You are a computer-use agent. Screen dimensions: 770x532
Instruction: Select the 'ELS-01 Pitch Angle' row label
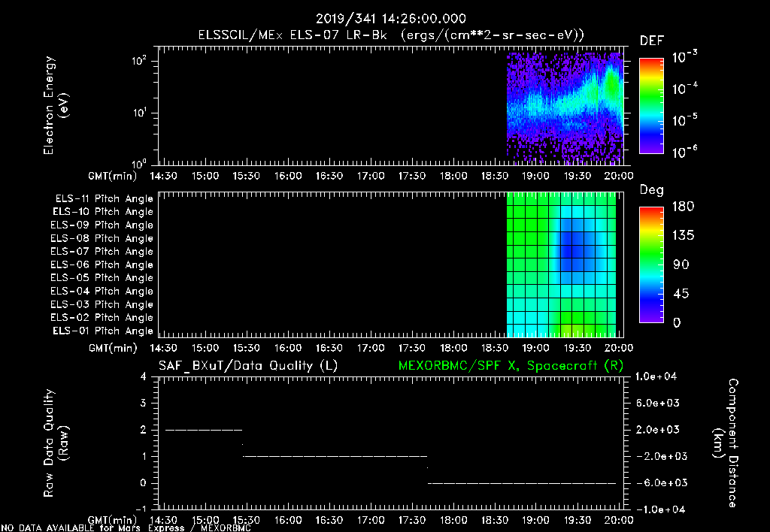[x=103, y=331]
